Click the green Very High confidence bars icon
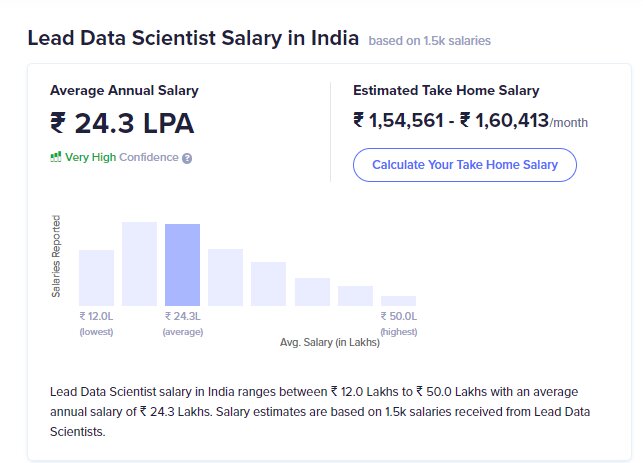This screenshot has width=643, height=463. tap(56, 157)
